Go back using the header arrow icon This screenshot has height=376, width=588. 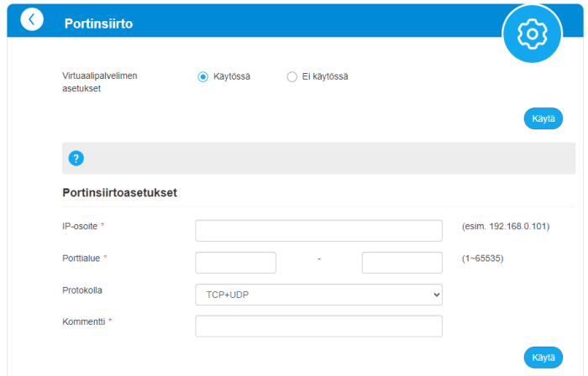tap(32, 19)
